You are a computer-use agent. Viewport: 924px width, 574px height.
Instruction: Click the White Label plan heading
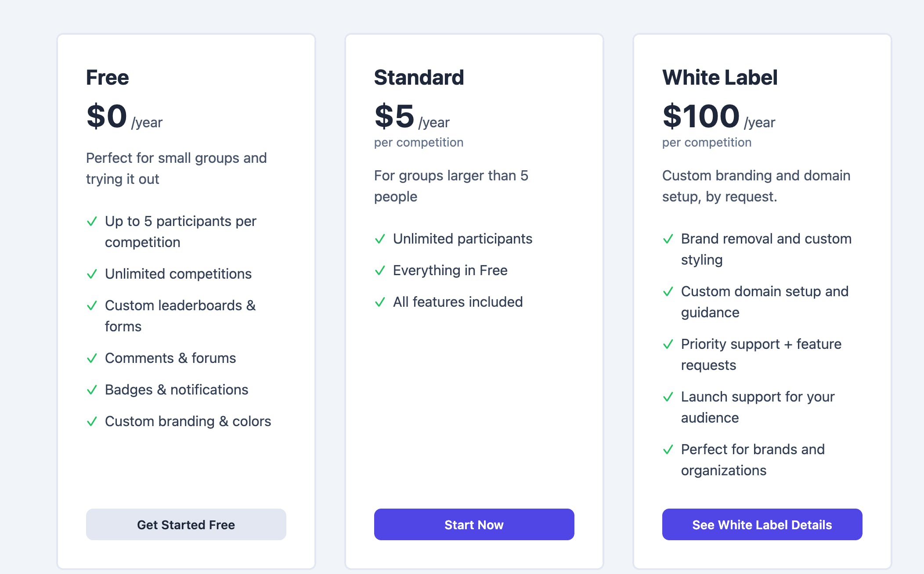[x=719, y=78]
